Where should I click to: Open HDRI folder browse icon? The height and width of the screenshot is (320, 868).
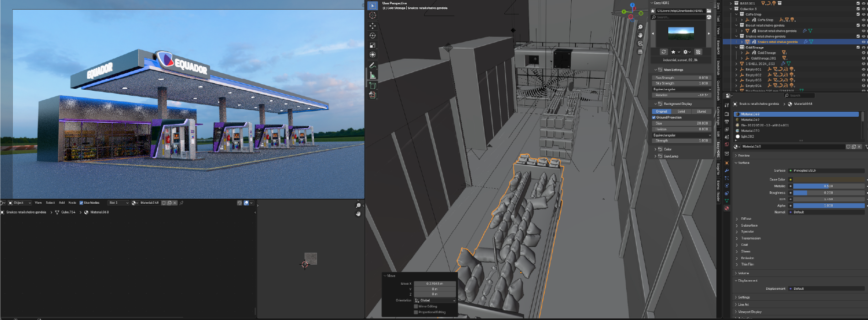(x=709, y=11)
